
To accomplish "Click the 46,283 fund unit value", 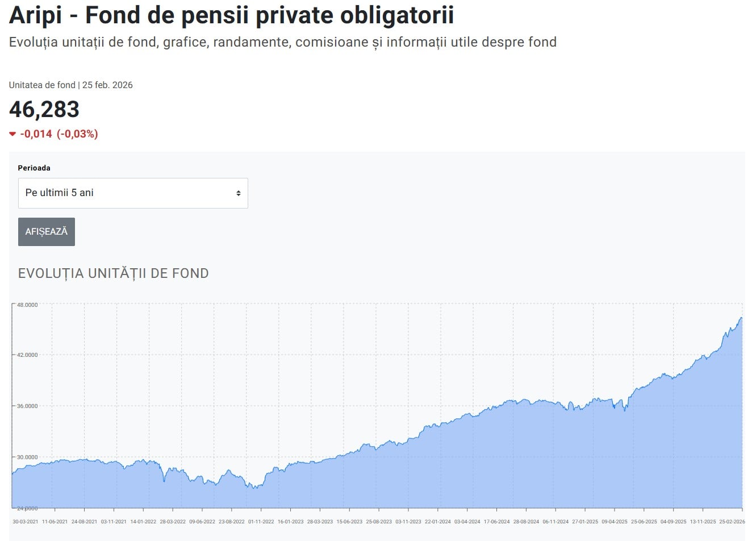I will (x=44, y=110).
